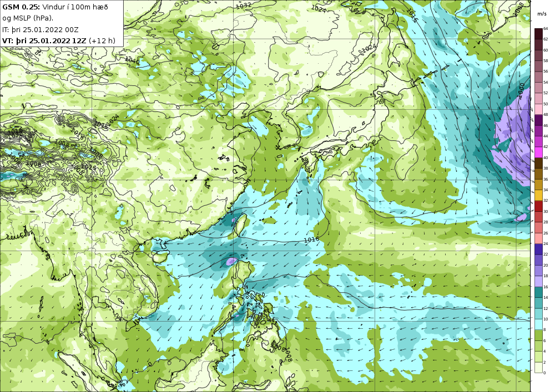Pick the pale yellow legend swatch between 0 and 2
Screen dimensions: 555x392
pos(538,367)
